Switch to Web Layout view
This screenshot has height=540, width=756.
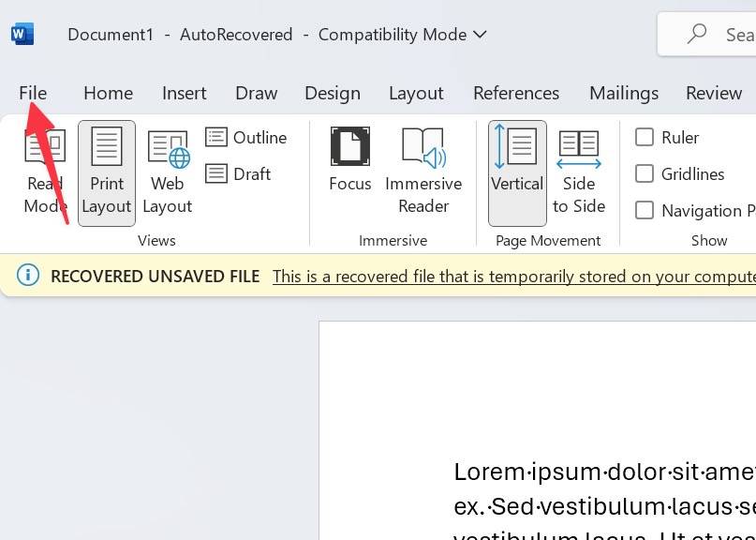coord(168,173)
